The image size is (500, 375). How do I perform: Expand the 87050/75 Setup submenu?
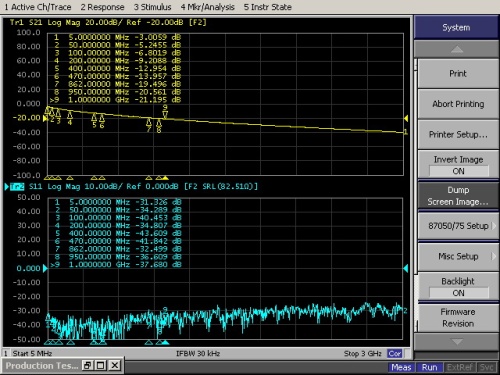click(x=458, y=226)
